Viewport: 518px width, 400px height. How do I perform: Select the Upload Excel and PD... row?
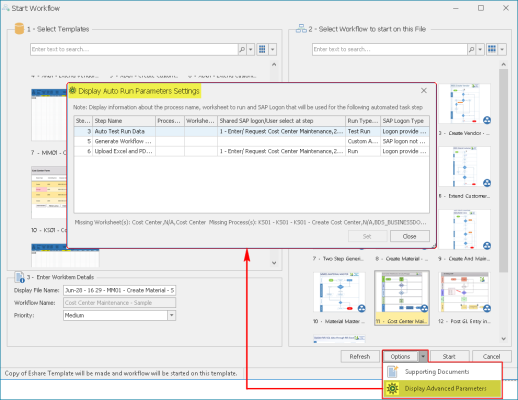[x=252, y=151]
